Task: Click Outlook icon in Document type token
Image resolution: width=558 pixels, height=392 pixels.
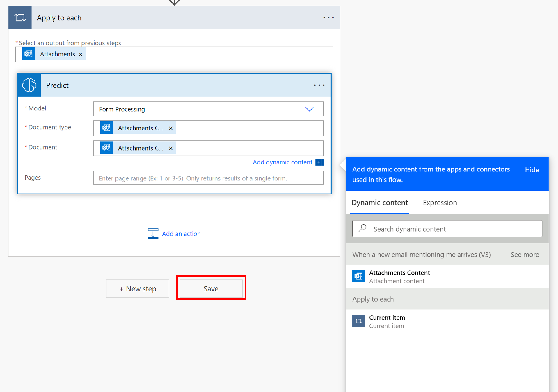Action: (106, 128)
